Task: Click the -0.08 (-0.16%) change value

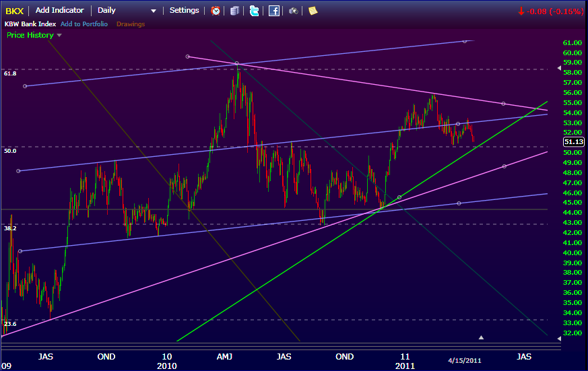Action: (x=555, y=11)
